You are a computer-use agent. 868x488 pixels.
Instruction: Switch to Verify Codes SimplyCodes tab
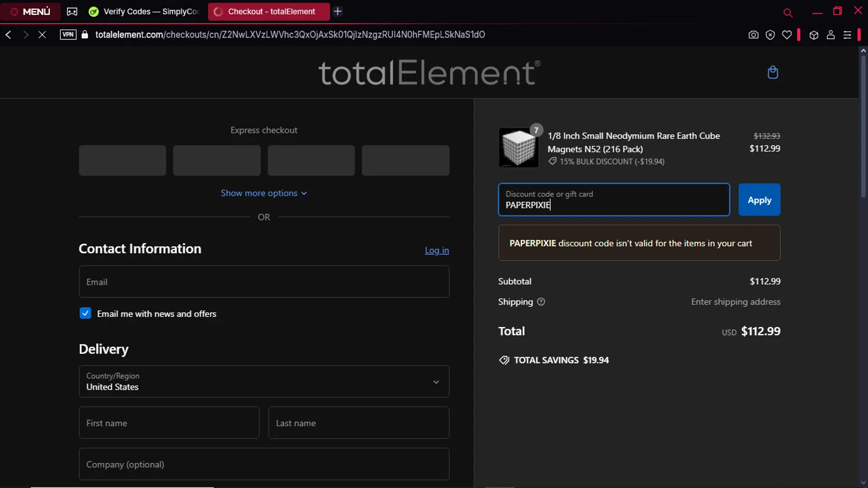coord(145,12)
